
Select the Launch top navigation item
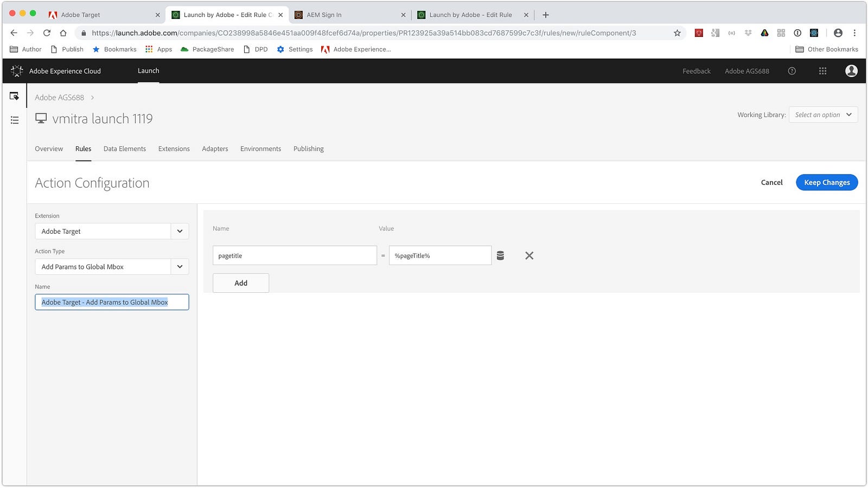click(x=148, y=71)
